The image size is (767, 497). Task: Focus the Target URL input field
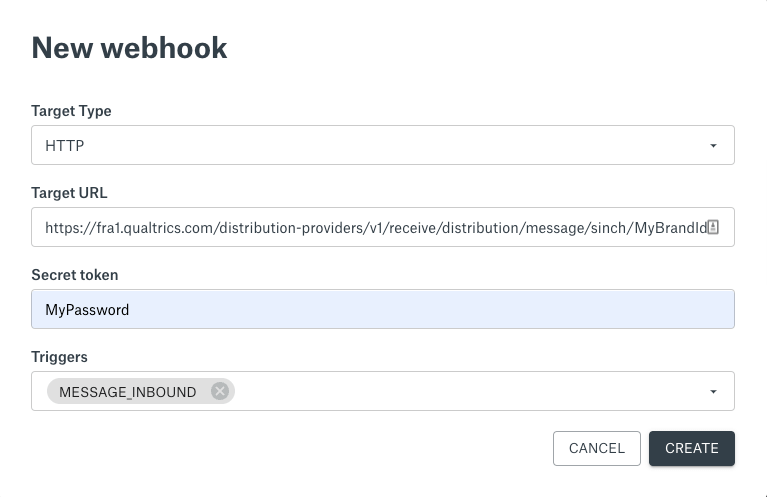383,227
